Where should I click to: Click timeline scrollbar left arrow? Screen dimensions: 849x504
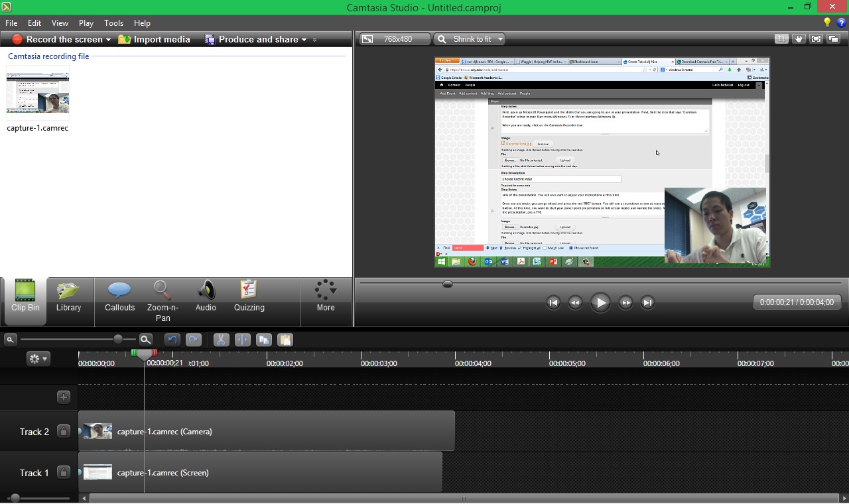coord(84,498)
